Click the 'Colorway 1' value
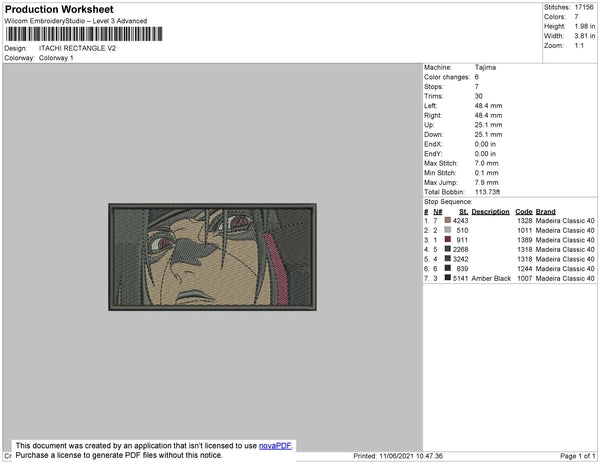This screenshot has width=600, height=464. click(56, 58)
